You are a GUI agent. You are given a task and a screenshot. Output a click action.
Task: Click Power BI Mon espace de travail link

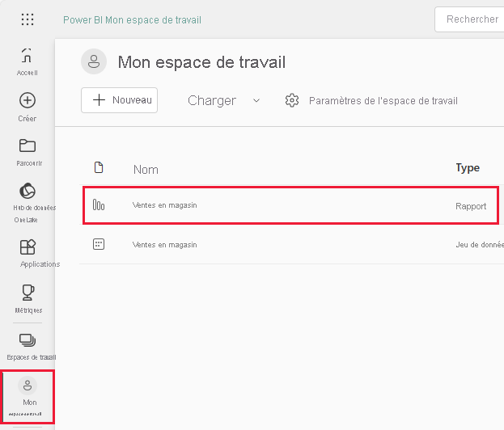[x=132, y=20]
